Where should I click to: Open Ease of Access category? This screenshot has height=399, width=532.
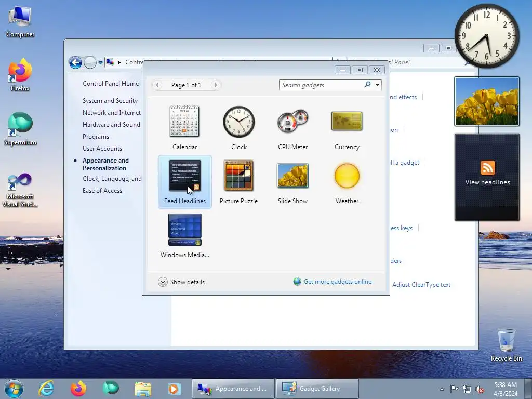[102, 191]
